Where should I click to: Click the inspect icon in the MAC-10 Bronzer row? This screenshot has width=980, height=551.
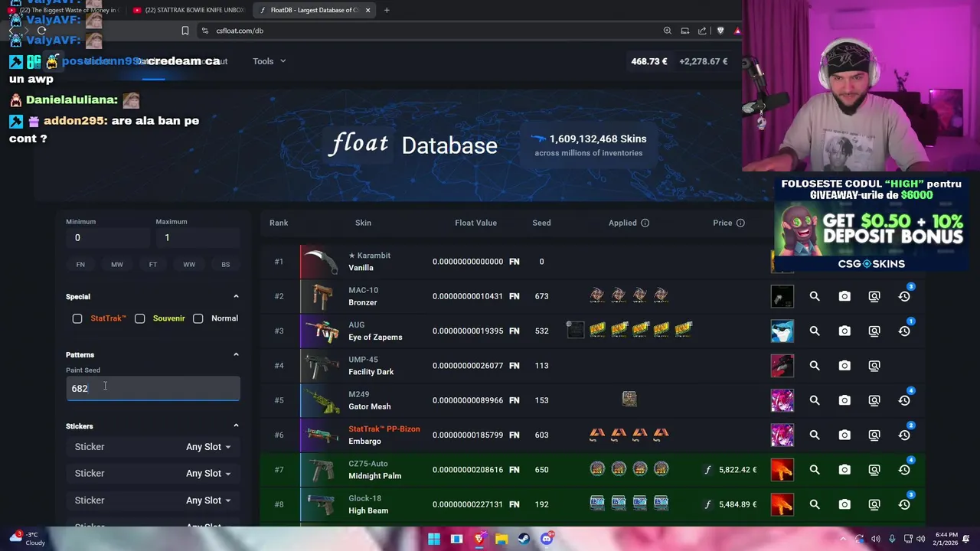click(x=874, y=296)
